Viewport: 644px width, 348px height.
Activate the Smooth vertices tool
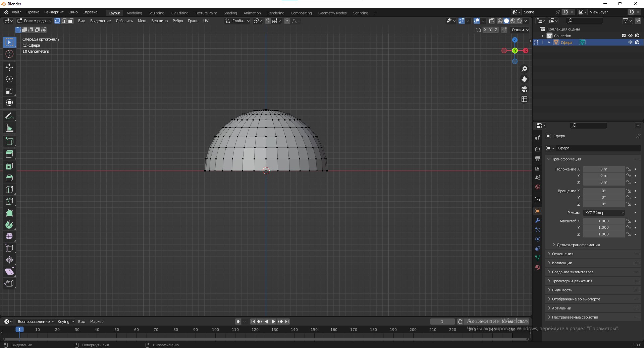point(9,236)
